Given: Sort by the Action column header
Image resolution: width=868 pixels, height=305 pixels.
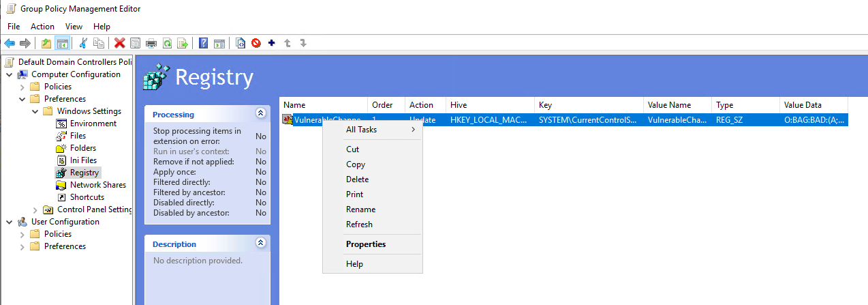Looking at the screenshot, I should tap(426, 105).
